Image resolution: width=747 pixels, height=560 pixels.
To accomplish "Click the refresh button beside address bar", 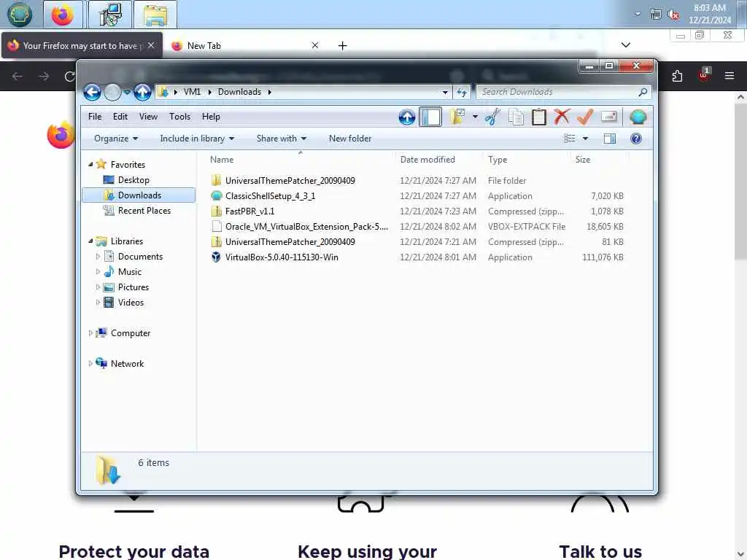I will click(x=462, y=92).
